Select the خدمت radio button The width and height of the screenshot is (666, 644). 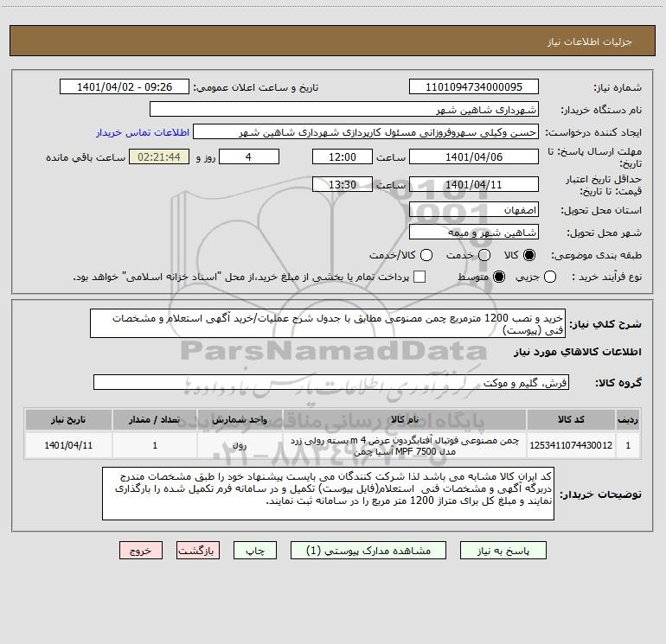484,255
